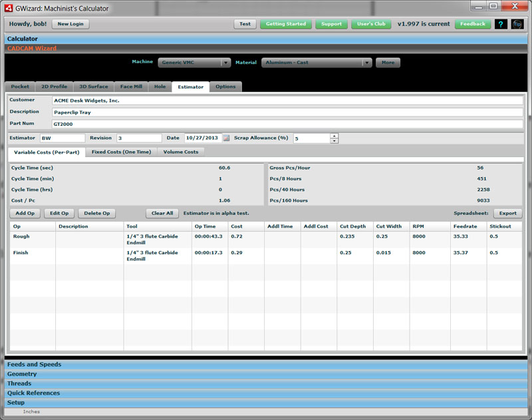532x420 pixels.
Task: Open help with the question mark icon
Action: click(x=501, y=23)
